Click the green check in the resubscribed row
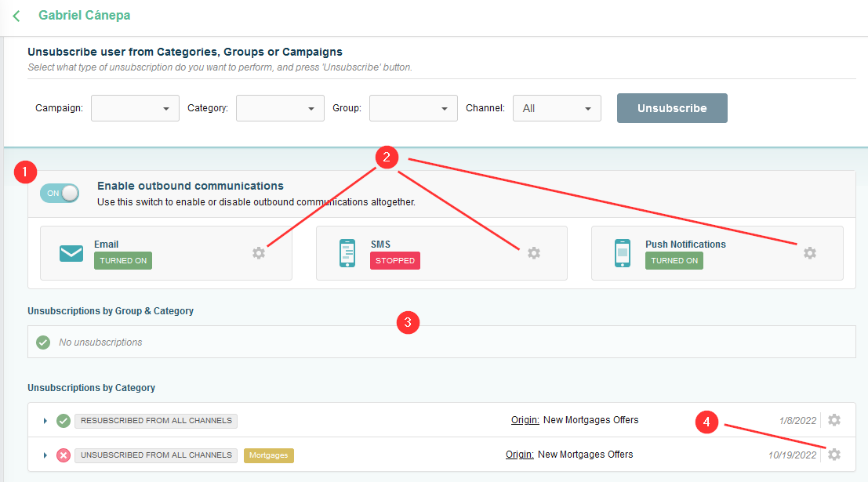This screenshot has width=868, height=482. click(64, 421)
